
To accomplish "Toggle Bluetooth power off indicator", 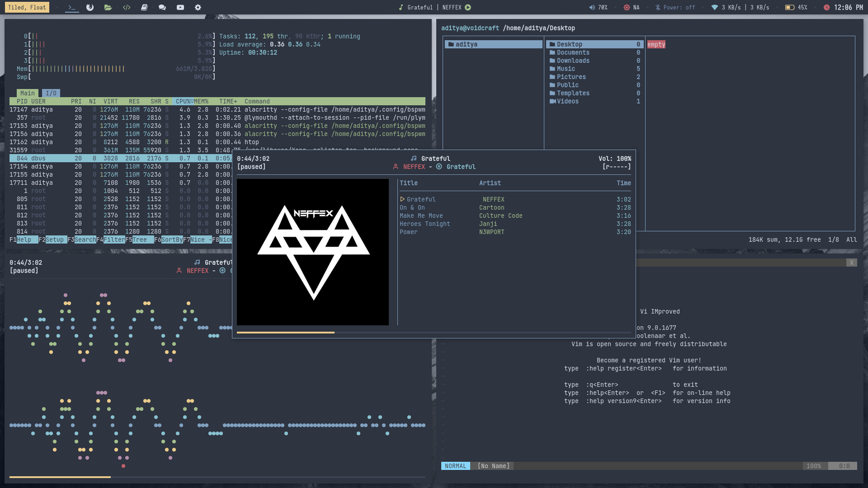I will pos(675,7).
